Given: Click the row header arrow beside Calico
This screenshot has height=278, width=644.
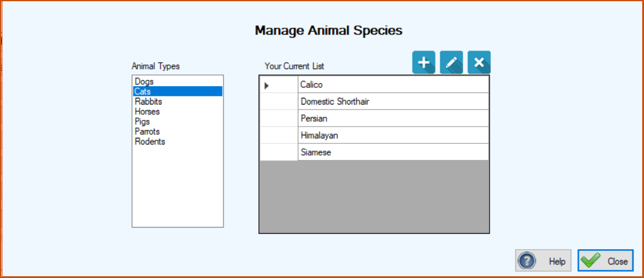Looking at the screenshot, I should coord(279,85).
